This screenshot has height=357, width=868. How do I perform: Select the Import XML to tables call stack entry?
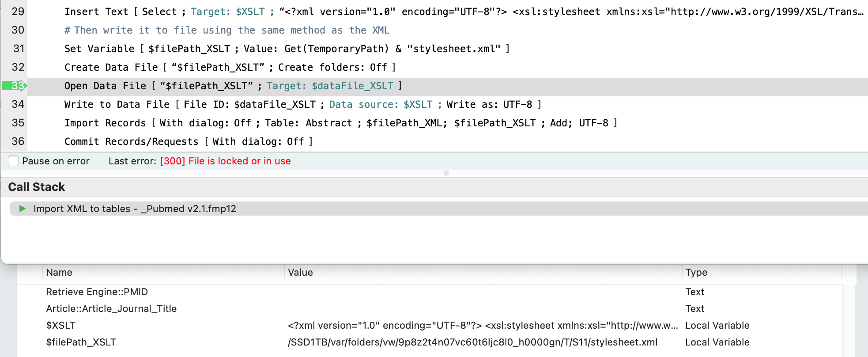pos(439,209)
